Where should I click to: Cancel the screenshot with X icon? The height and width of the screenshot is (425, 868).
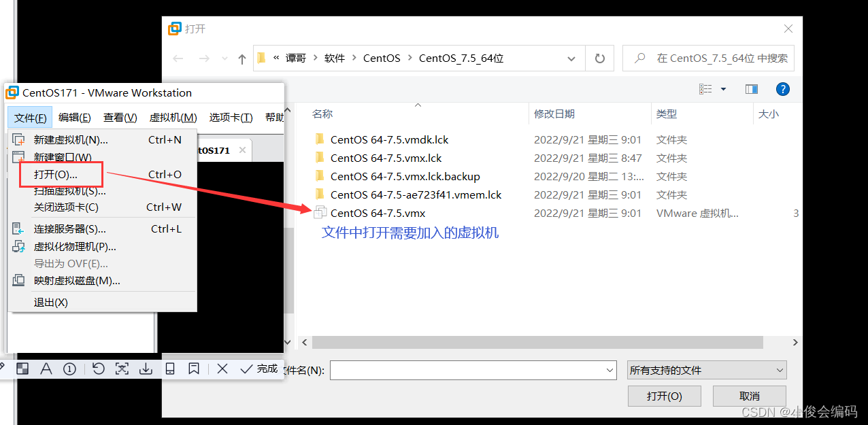pyautogui.click(x=222, y=369)
